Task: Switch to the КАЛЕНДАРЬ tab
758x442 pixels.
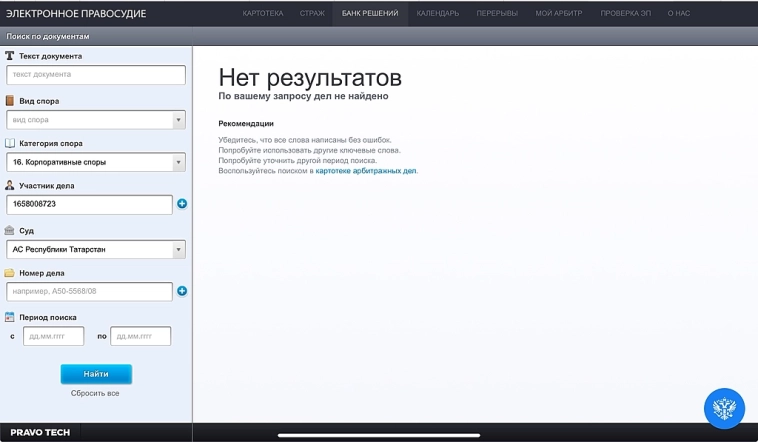Action: pos(438,14)
